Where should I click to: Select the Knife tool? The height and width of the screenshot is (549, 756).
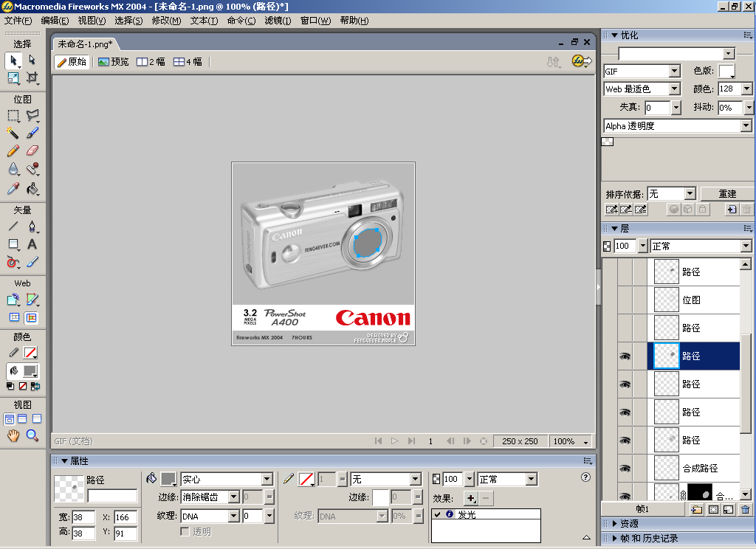pos(32,262)
